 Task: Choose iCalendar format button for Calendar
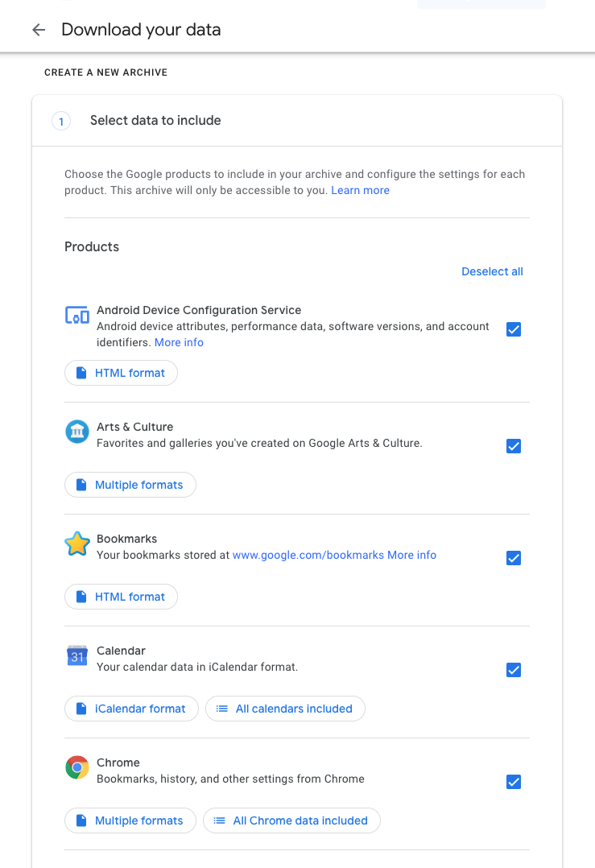coord(131,709)
